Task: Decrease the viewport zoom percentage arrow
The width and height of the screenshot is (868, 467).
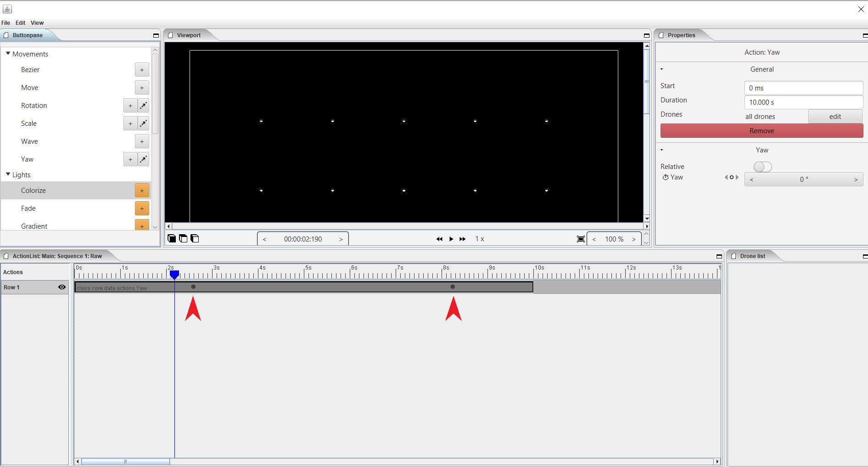Action: tap(594, 239)
